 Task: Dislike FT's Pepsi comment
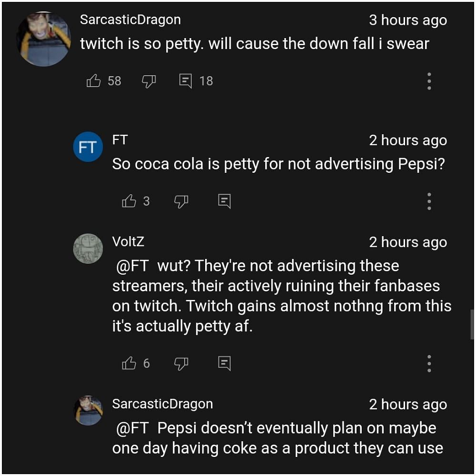(181, 202)
